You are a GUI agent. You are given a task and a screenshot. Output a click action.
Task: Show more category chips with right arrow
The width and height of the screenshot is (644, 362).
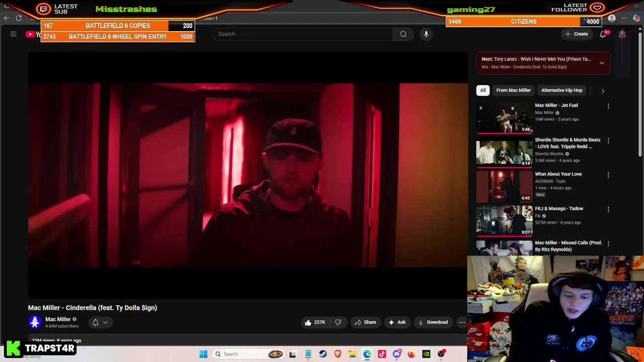(x=603, y=91)
